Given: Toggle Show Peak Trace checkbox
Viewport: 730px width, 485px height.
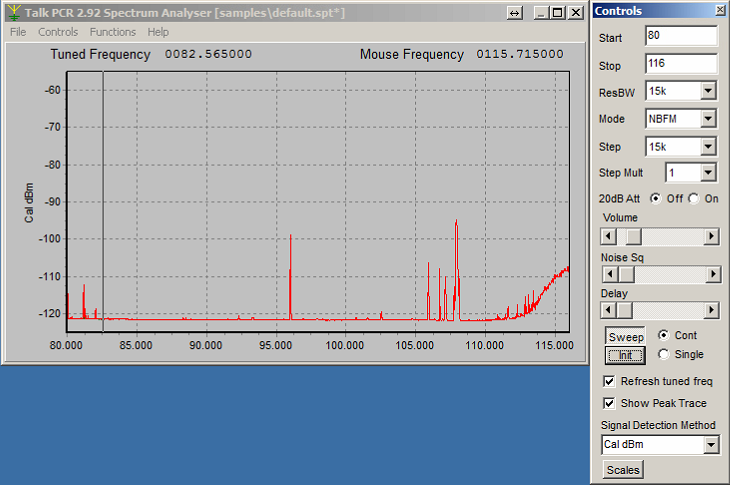Looking at the screenshot, I should pos(609,403).
